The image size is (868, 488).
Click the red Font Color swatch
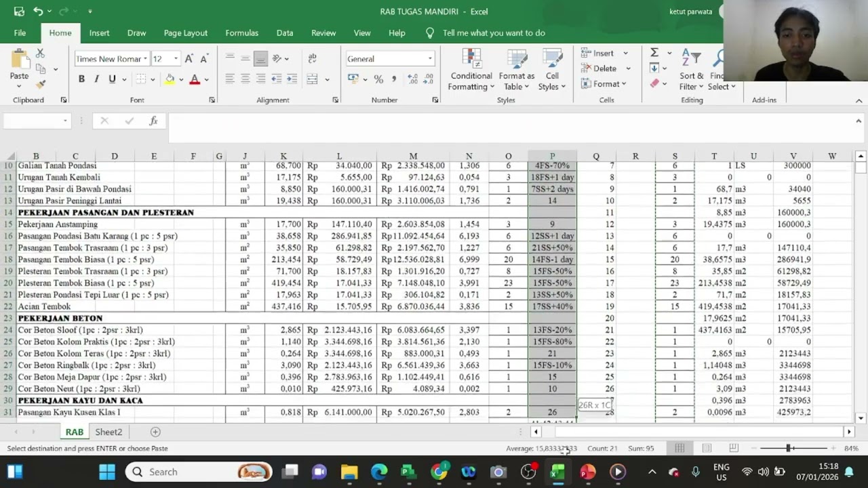coord(195,79)
